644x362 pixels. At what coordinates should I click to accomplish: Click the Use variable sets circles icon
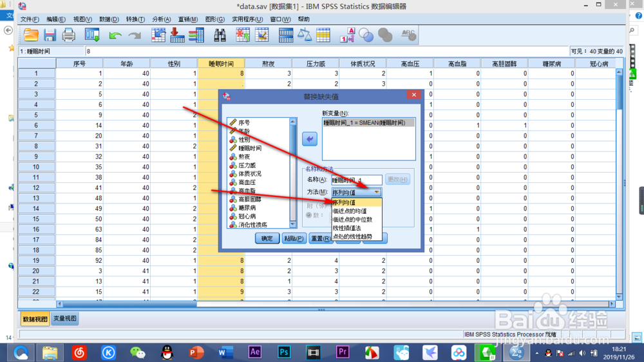point(366,35)
